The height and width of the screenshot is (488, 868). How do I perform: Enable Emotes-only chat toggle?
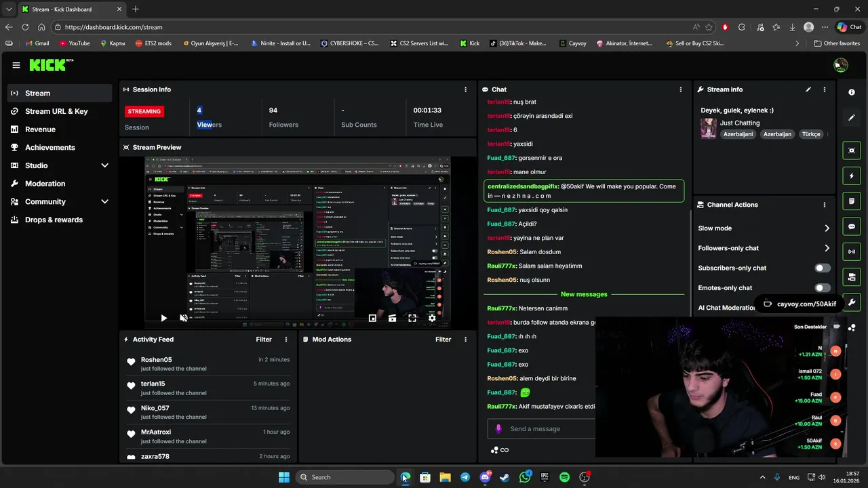pyautogui.click(x=822, y=288)
